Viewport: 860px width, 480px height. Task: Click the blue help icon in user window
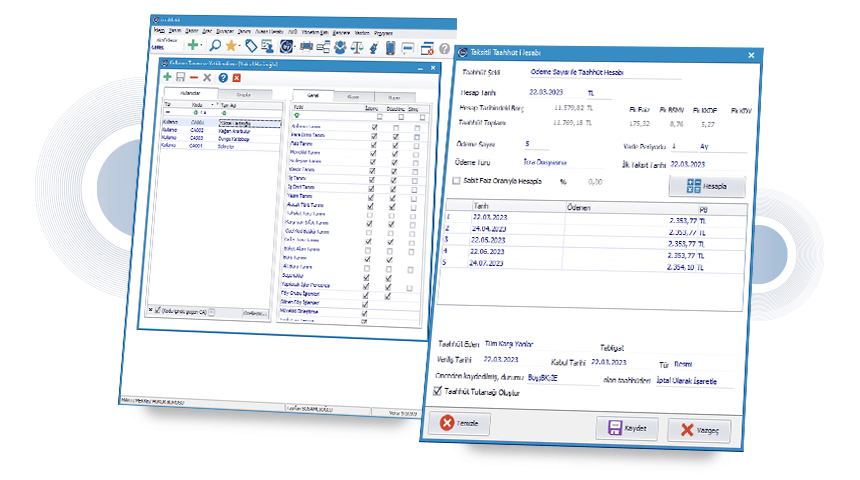223,78
